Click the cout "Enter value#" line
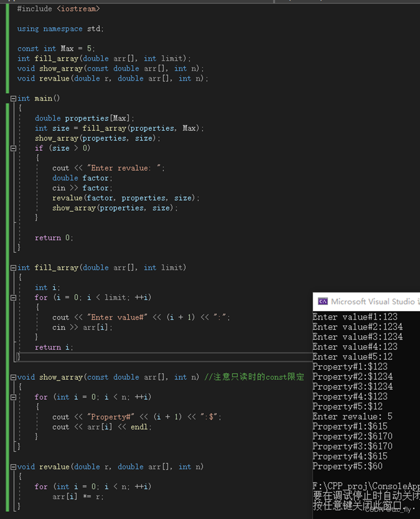This screenshot has height=519, width=420. tap(141, 317)
